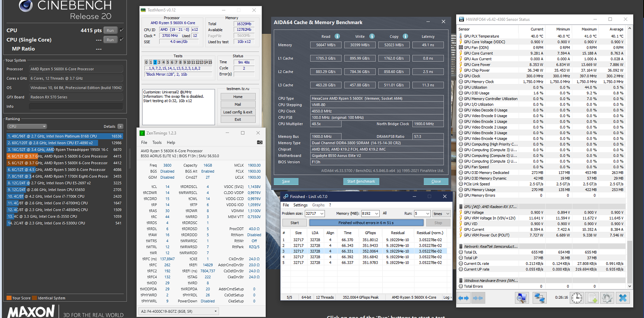Click the ZenTimings green Z title icon

click(142, 133)
